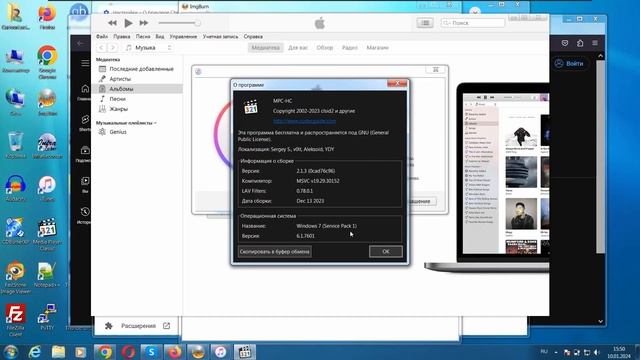Open iTunes desktop shortcut

(47, 189)
